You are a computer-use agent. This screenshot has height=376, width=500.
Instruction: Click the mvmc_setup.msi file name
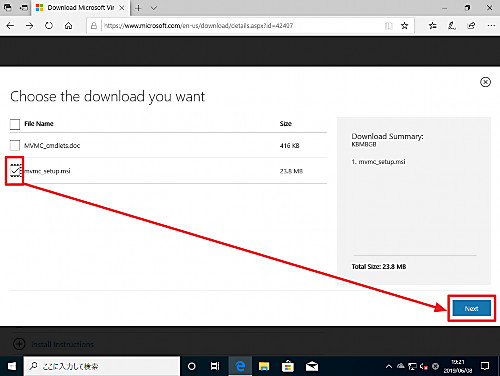pos(47,171)
